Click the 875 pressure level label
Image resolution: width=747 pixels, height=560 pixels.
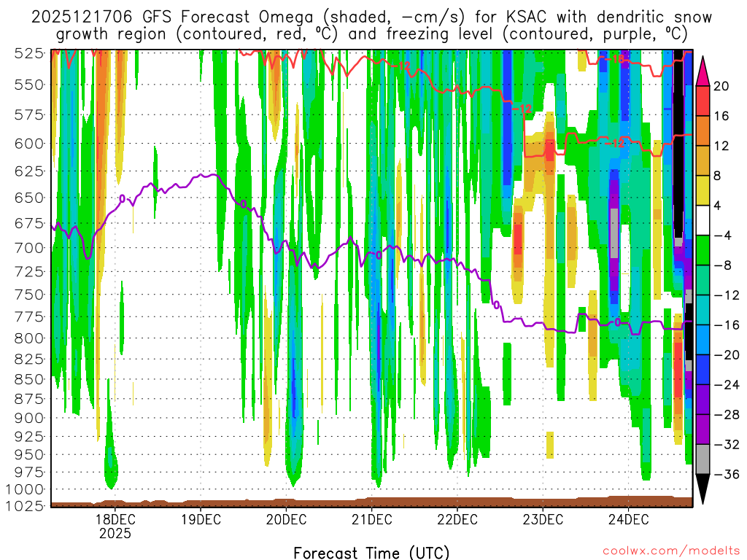coord(29,399)
